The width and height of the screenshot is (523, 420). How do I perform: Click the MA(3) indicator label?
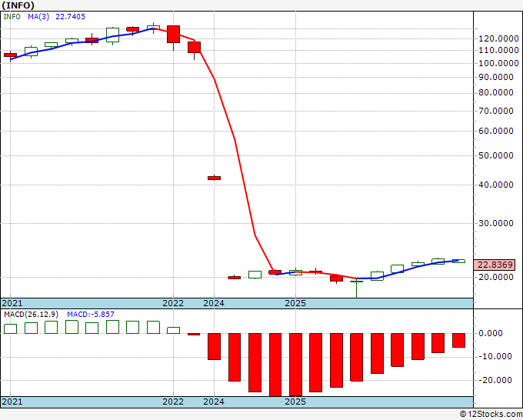tap(38, 16)
